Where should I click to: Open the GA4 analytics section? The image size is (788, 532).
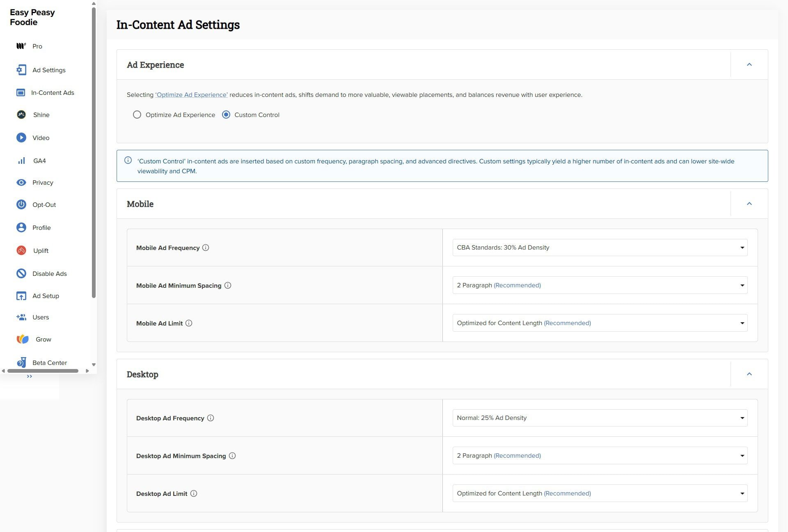click(x=21, y=160)
